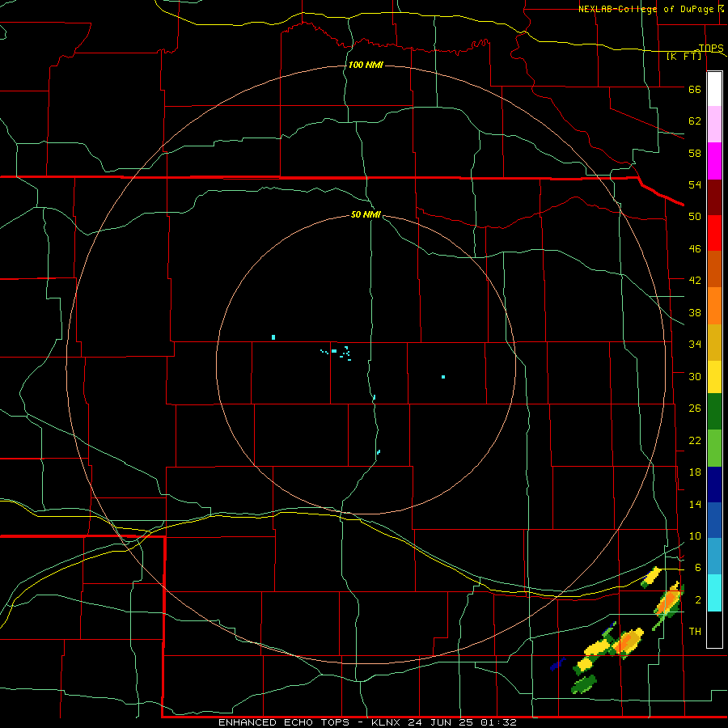Click the light green 26 kft swatch

(x=714, y=448)
